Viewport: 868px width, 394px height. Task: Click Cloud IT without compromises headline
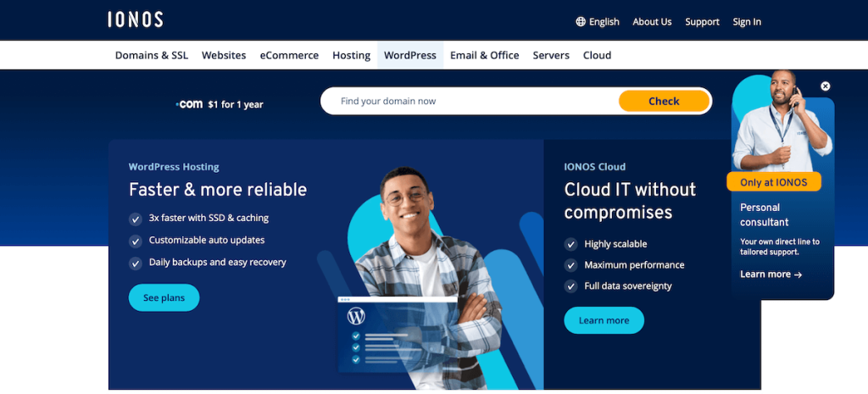click(x=630, y=201)
